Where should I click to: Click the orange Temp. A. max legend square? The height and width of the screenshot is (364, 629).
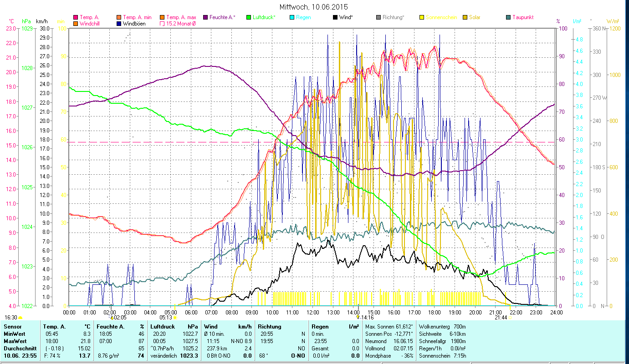(x=162, y=17)
